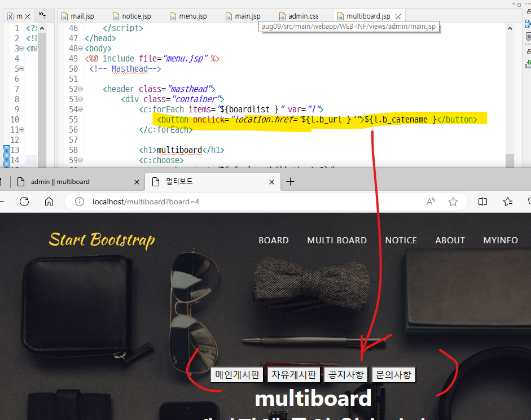Click the 자유게시판 board button
Image resolution: width=531 pixels, height=420 pixels.
coord(293,375)
